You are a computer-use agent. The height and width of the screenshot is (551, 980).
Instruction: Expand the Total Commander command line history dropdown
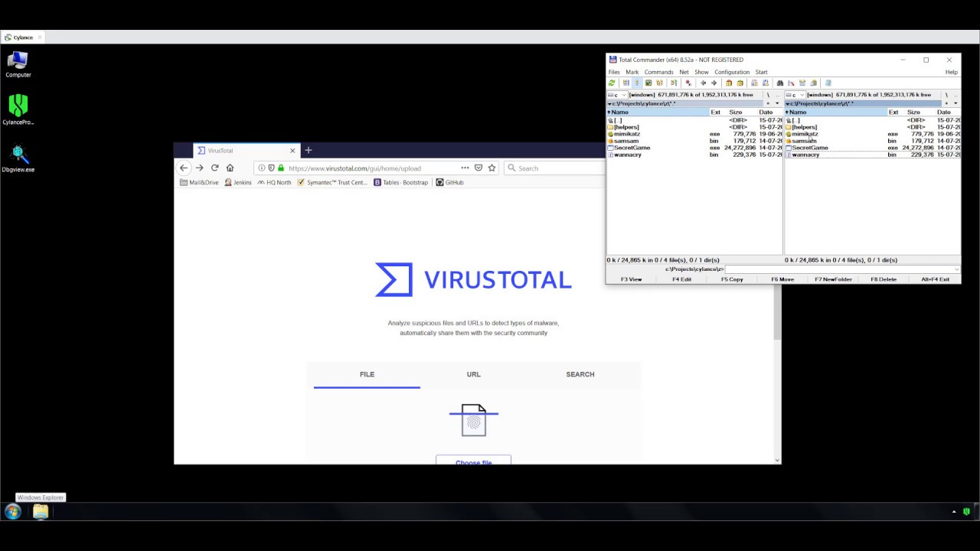(x=956, y=269)
